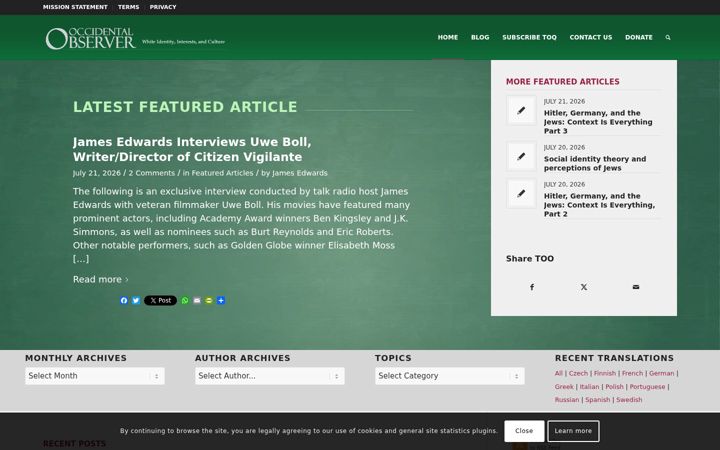Click Read more link
The height and width of the screenshot is (450, 720).
(x=101, y=279)
